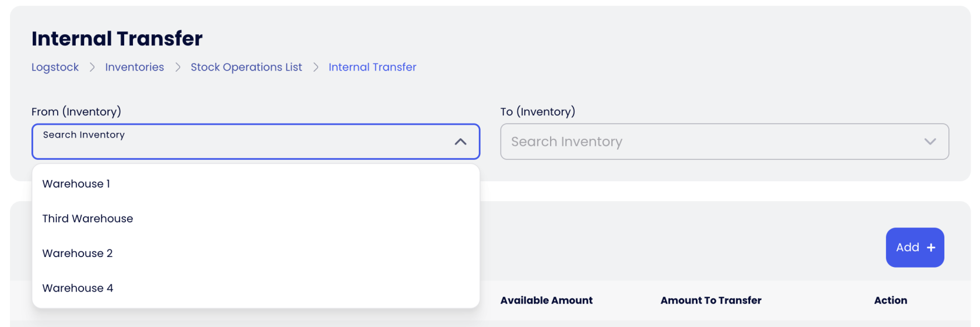
Task: Click the Internal Transfer breadcrumb
Action: 372,67
